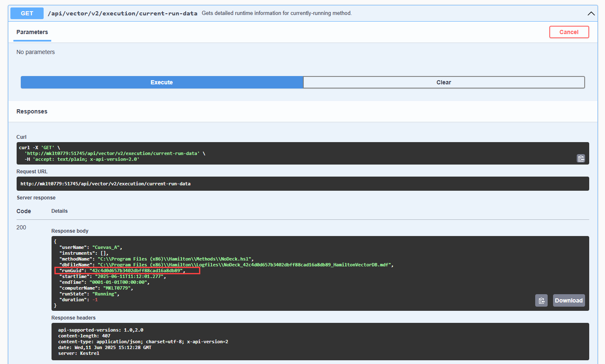The height and width of the screenshot is (364, 605).
Task: Click the Responses section heading
Action: pyautogui.click(x=32, y=111)
